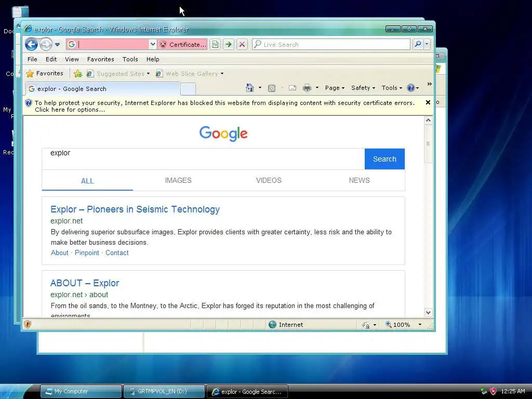Image resolution: width=532 pixels, height=399 pixels.
Task: Open the Contact sitelink
Action: (x=117, y=253)
